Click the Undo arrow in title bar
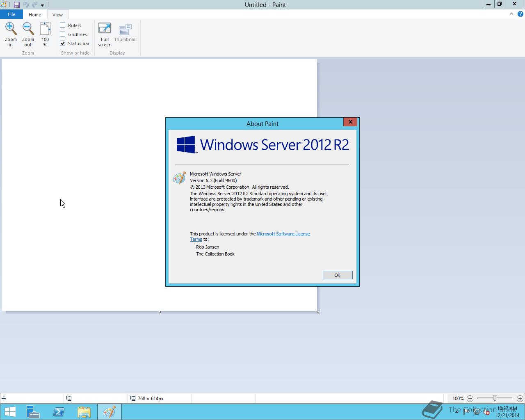 [26, 5]
